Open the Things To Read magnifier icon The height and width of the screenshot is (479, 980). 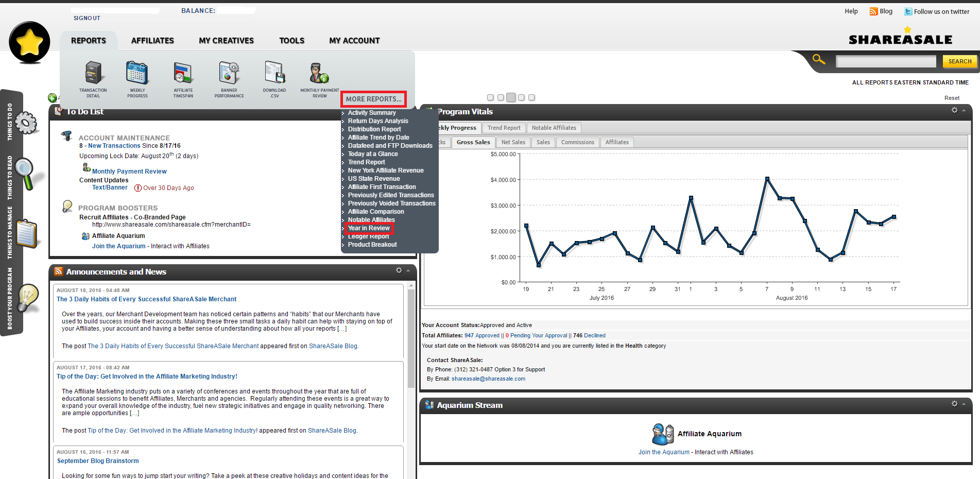click(25, 174)
